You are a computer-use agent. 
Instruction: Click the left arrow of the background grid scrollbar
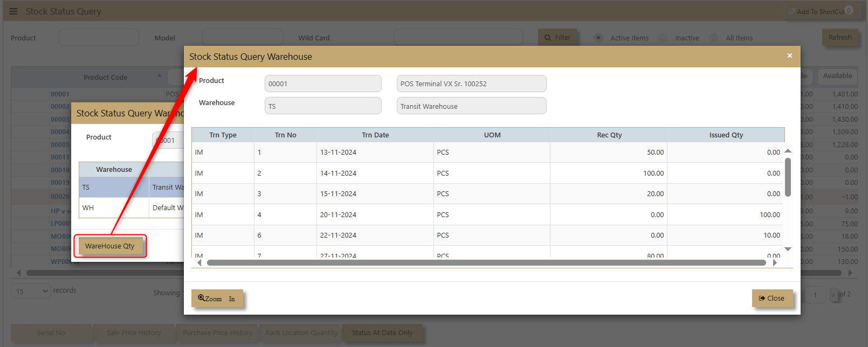tap(19, 273)
